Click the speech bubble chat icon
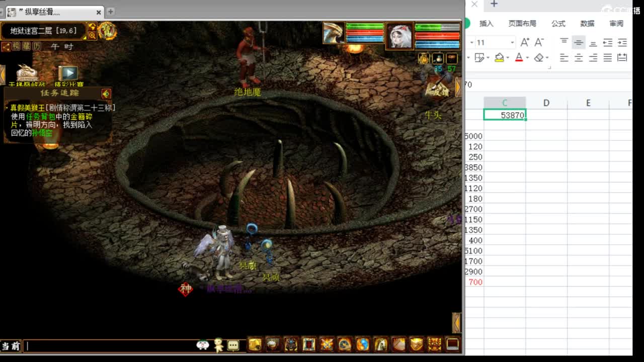 [233, 345]
